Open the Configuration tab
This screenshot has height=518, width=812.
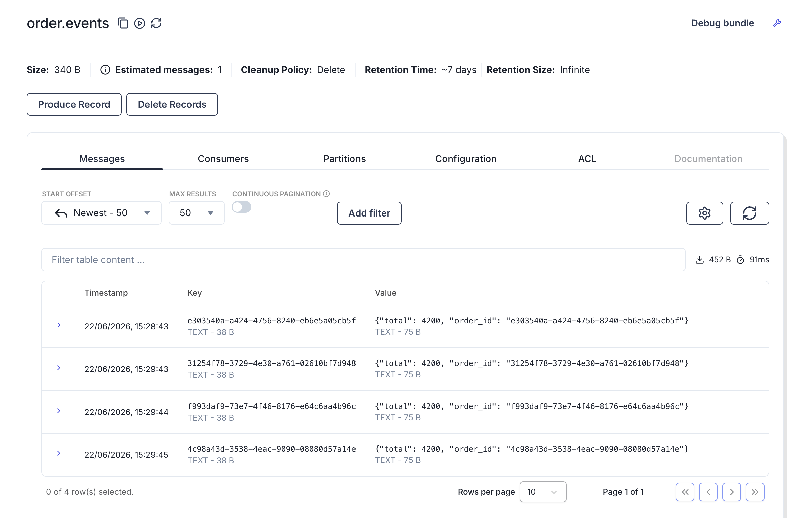tap(466, 159)
